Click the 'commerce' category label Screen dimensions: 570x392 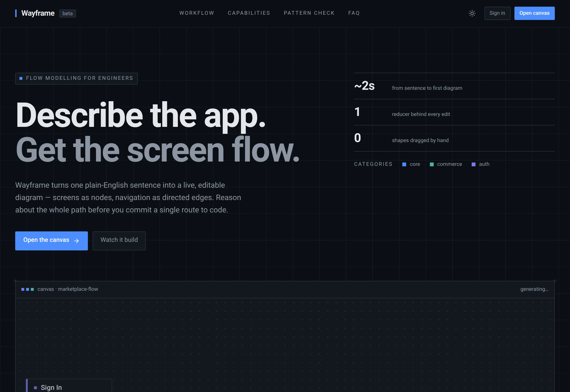tap(450, 164)
